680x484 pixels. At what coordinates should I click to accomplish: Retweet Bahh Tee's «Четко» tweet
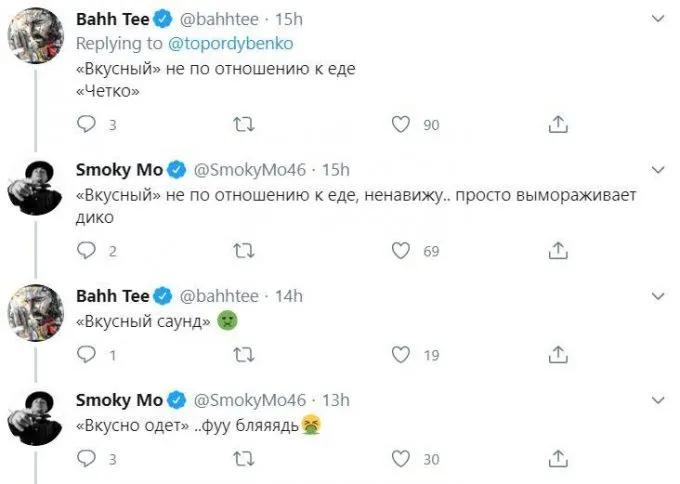(242, 124)
